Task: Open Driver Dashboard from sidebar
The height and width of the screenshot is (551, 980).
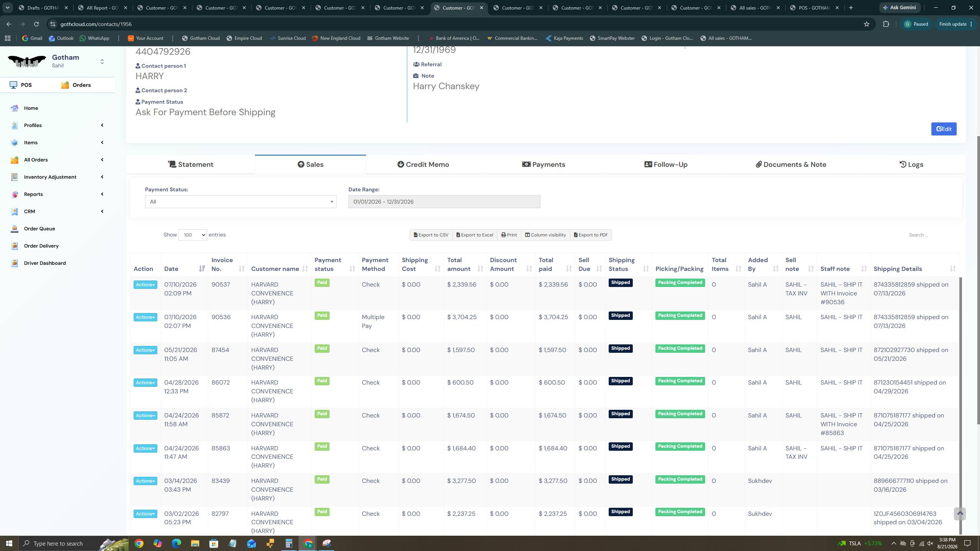Action: (45, 263)
